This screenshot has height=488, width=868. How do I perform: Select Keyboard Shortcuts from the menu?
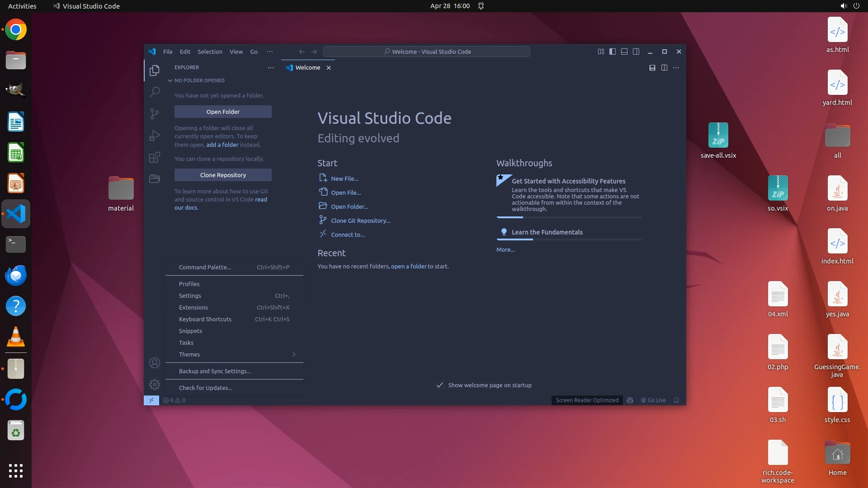click(x=205, y=319)
